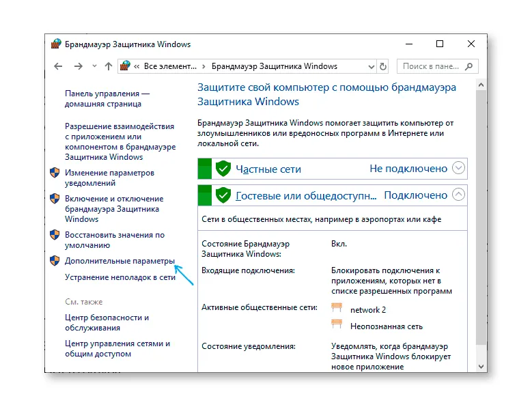The image size is (532, 407).
Task: Click the Состояние уведомления: label
Action: tap(249, 346)
